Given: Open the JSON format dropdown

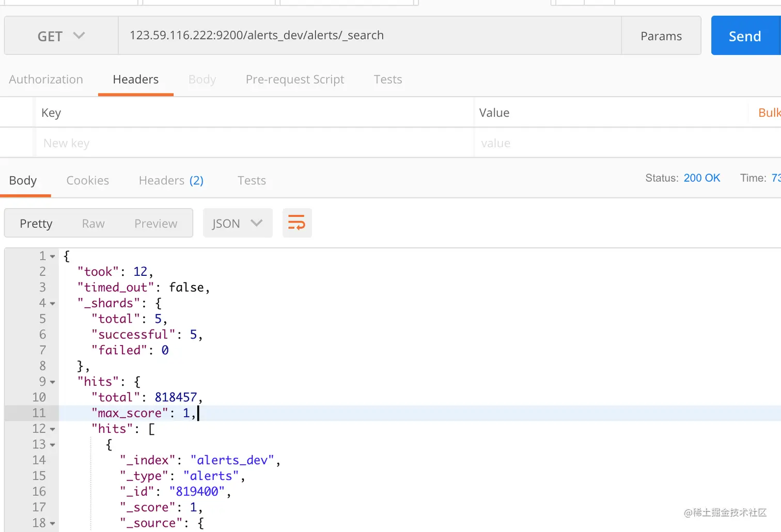Looking at the screenshot, I should [238, 223].
